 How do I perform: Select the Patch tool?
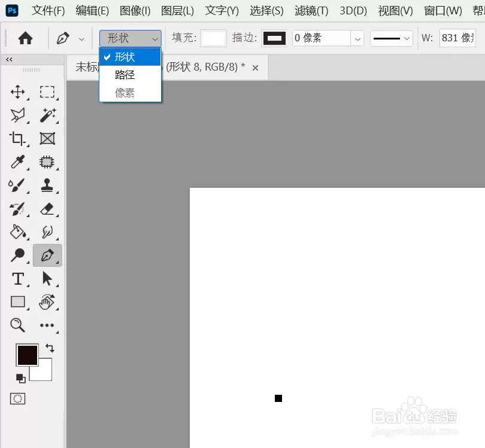coord(47,162)
